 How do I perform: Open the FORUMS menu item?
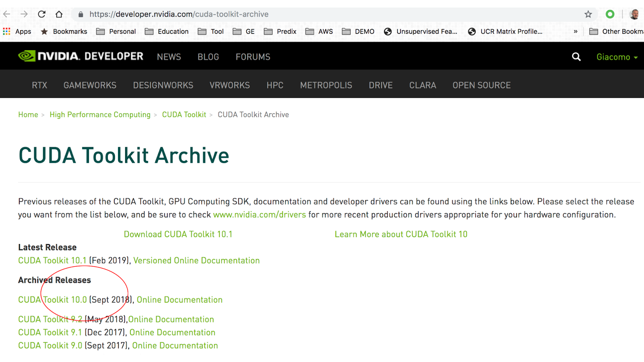(x=253, y=57)
